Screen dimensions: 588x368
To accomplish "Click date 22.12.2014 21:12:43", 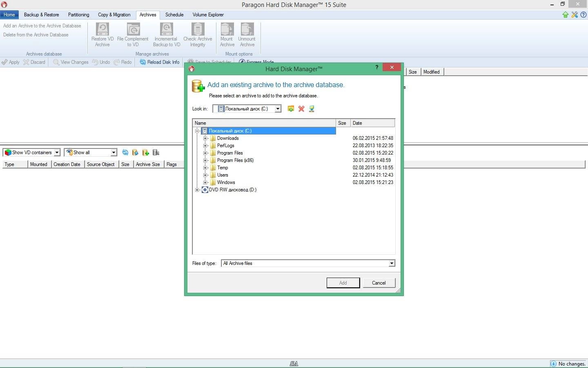I will (x=373, y=175).
